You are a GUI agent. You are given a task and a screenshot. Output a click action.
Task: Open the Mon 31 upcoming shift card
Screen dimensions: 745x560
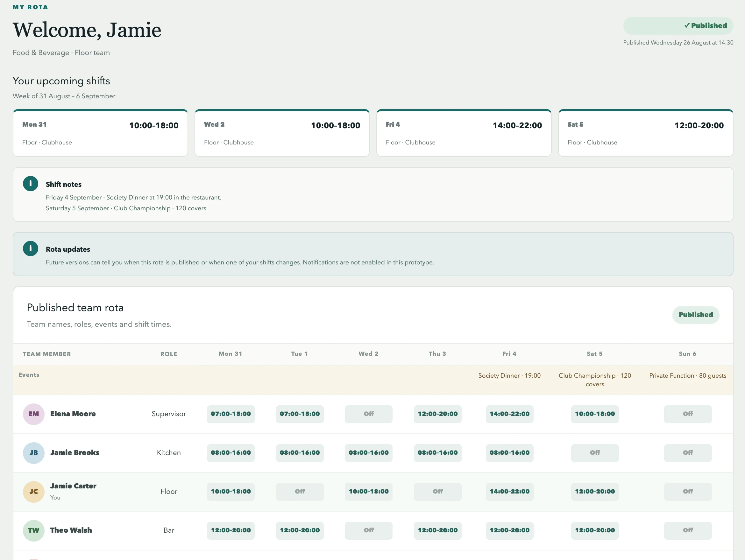click(x=100, y=133)
